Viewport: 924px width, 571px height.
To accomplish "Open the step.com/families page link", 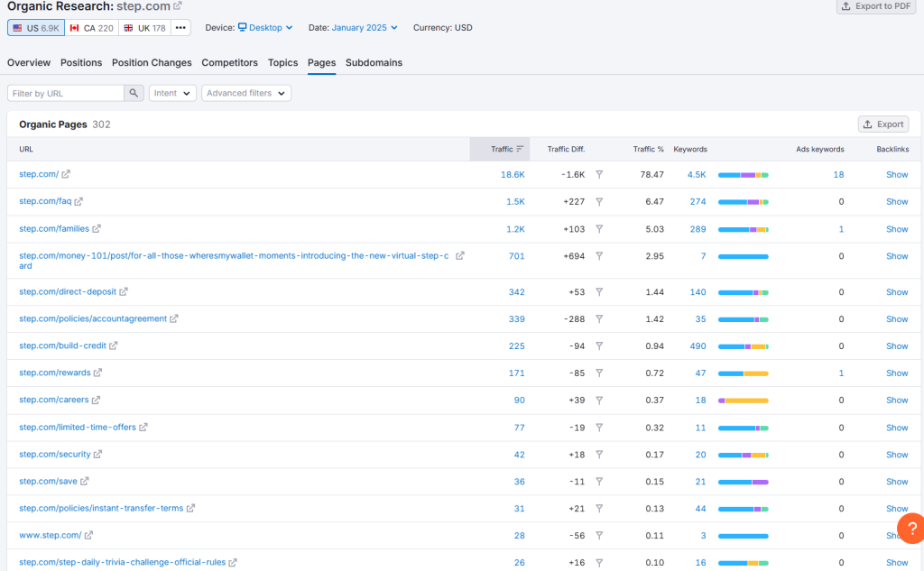I will (x=53, y=229).
